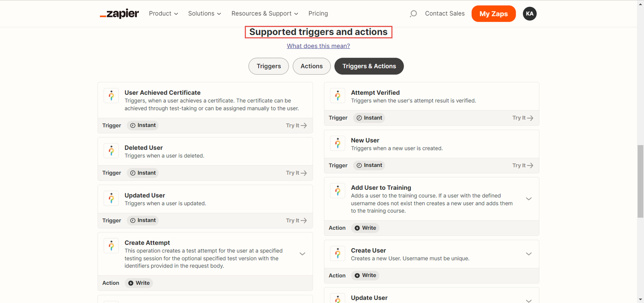
Task: Open the KA user avatar menu
Action: pyautogui.click(x=529, y=14)
